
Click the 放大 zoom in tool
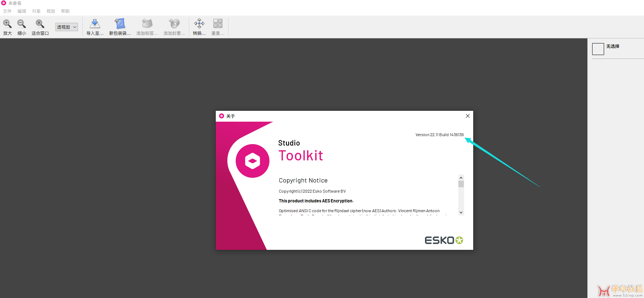pos(7,27)
